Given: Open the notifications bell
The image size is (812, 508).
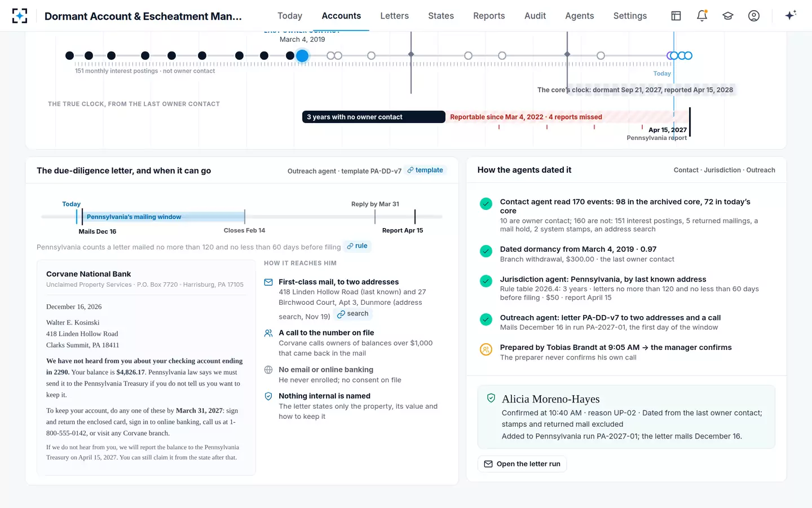Looking at the screenshot, I should (702, 16).
